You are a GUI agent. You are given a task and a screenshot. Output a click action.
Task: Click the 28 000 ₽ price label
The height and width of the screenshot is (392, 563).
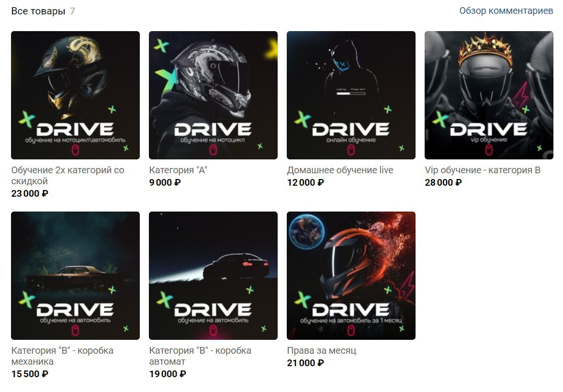tap(443, 183)
